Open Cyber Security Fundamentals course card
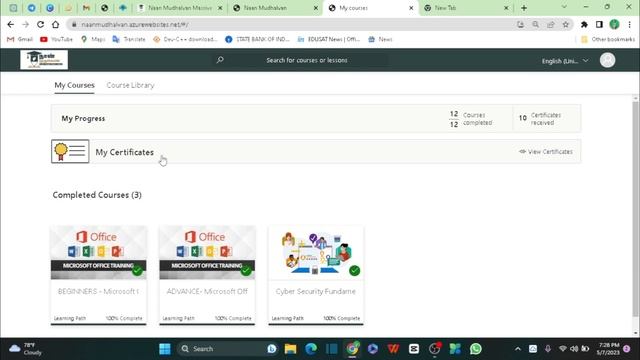Screen dimensions: 640x360 tap(316, 275)
